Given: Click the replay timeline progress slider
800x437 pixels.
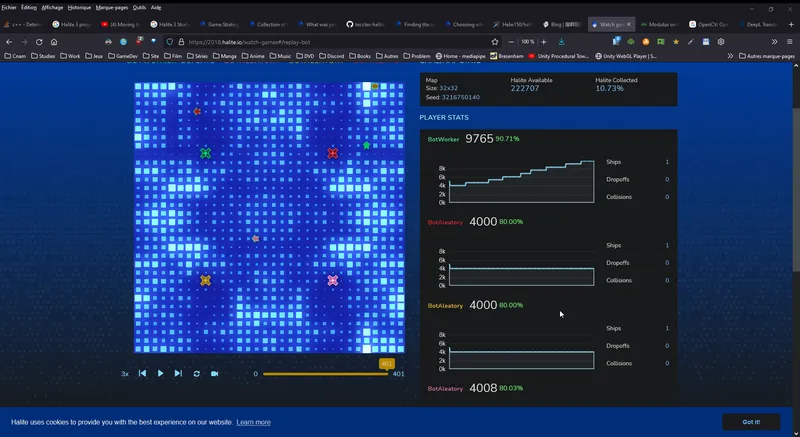Looking at the screenshot, I should coord(326,374).
